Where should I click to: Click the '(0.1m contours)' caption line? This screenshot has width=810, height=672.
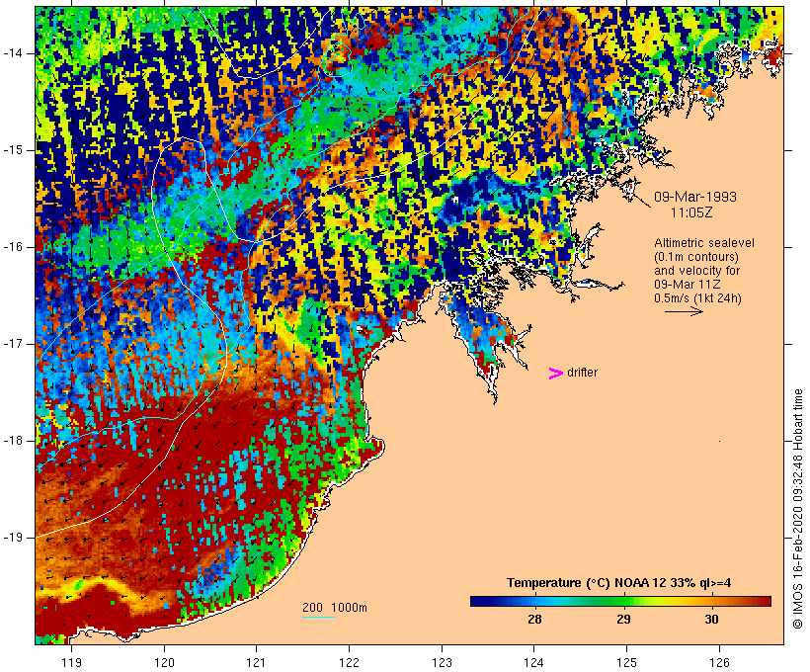[695, 257]
